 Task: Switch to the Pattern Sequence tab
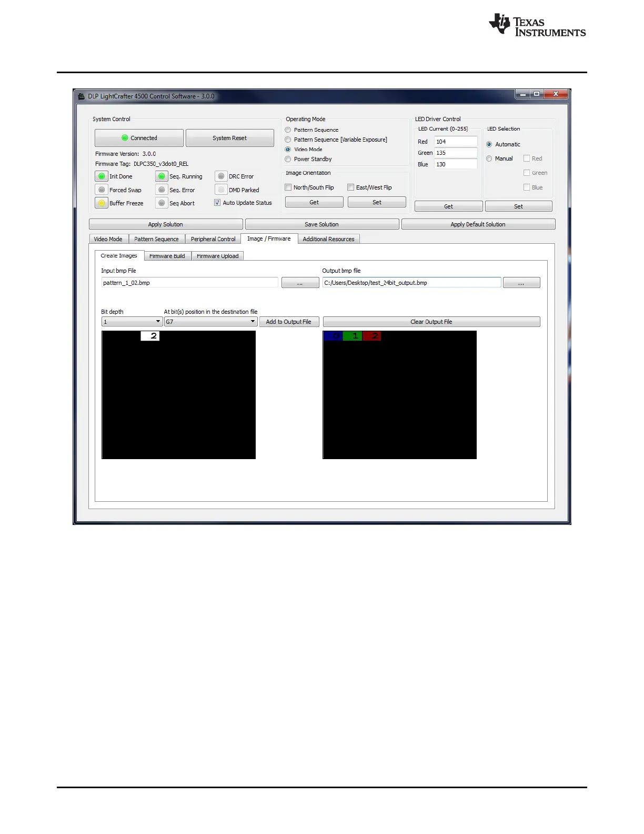pos(156,239)
